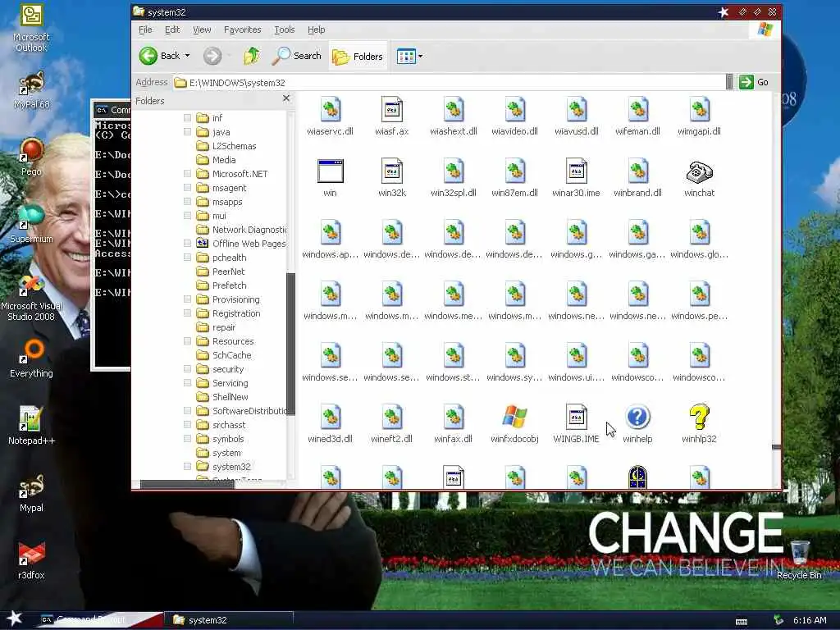This screenshot has width=840, height=630.
Task: Expand the system32 folder node
Action: click(x=188, y=467)
